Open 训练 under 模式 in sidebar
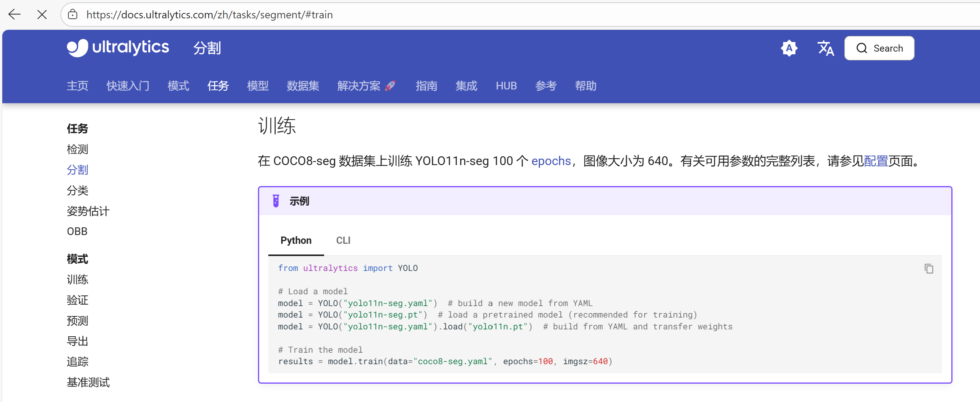 point(78,279)
